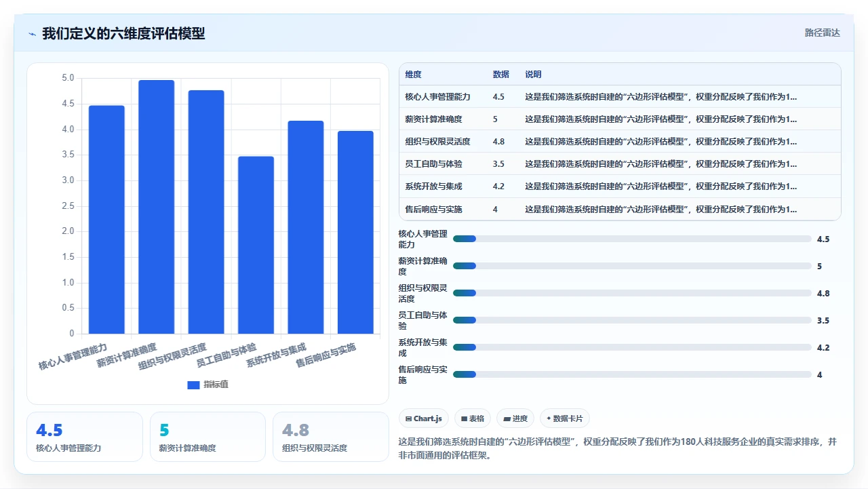This screenshot has width=868, height=489.
Task: Click the 说明 column header
Action: pos(533,75)
